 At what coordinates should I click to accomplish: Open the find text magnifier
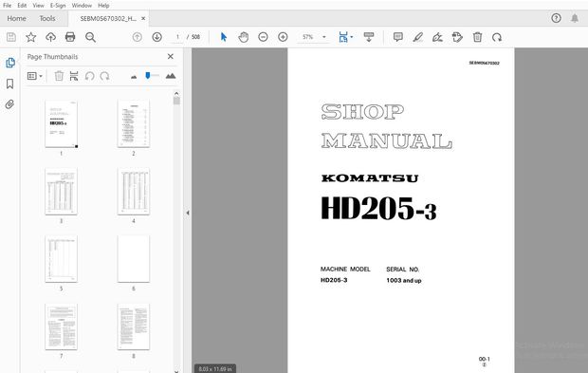pyautogui.click(x=90, y=37)
